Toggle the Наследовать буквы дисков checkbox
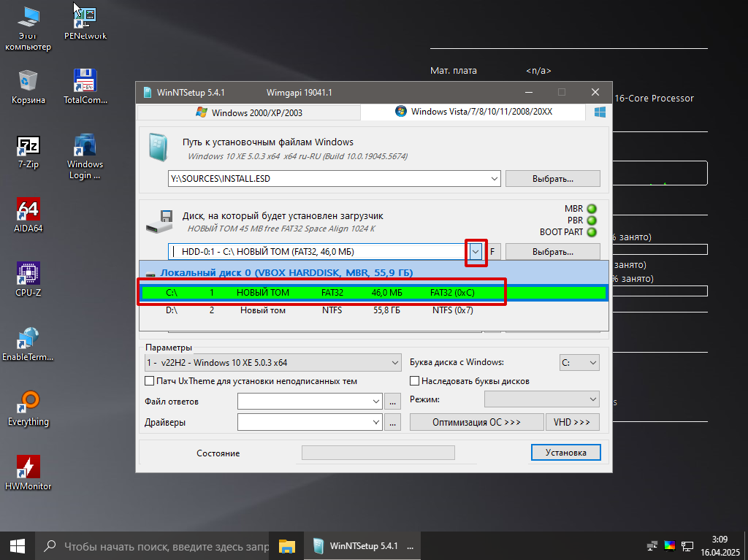The height and width of the screenshot is (560, 748). pos(415,381)
